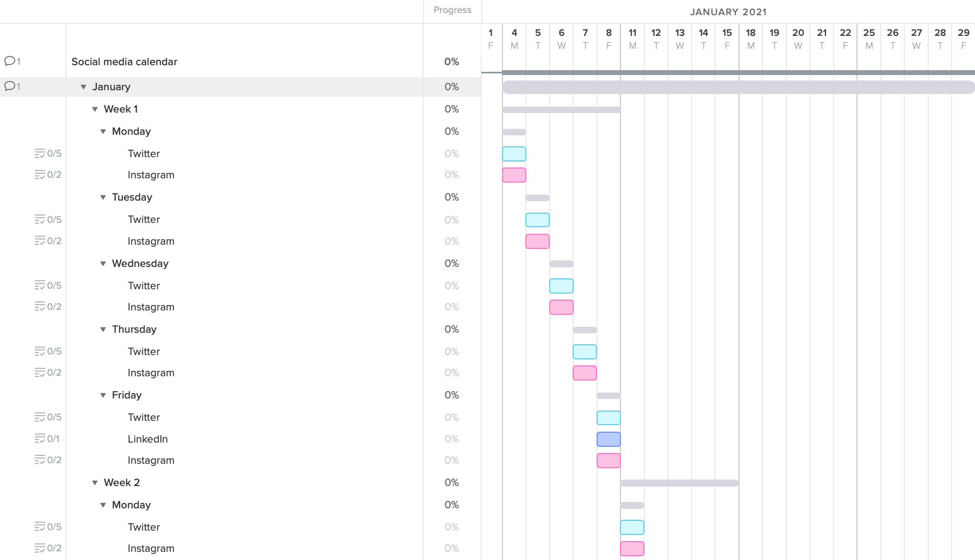
Task: Collapse the January group
Action: coord(83,86)
